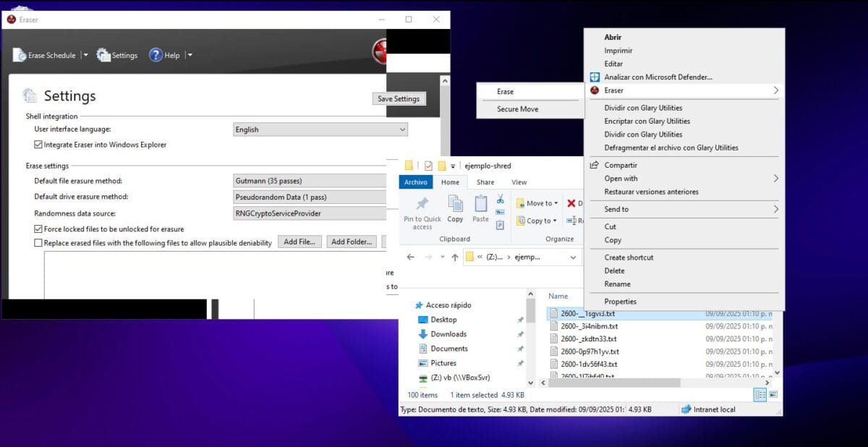Viewport: 868px width, 447px height.
Task: Open Default file erasure method dropdown
Action: coord(310,181)
